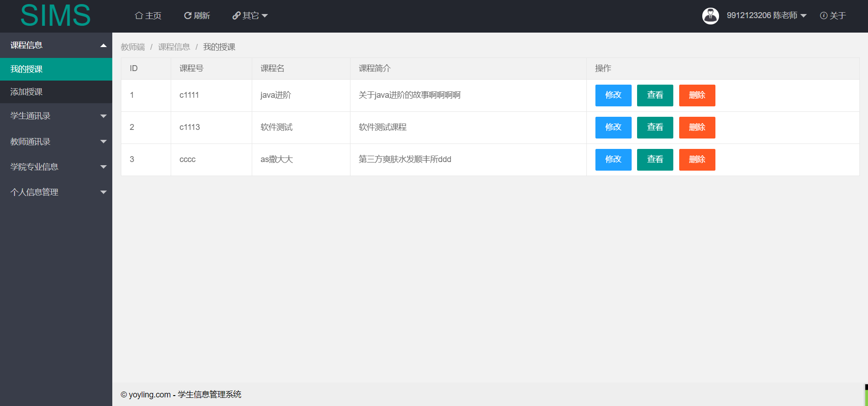Click the 课程名 column header
This screenshot has width=868, height=406.
click(x=301, y=69)
